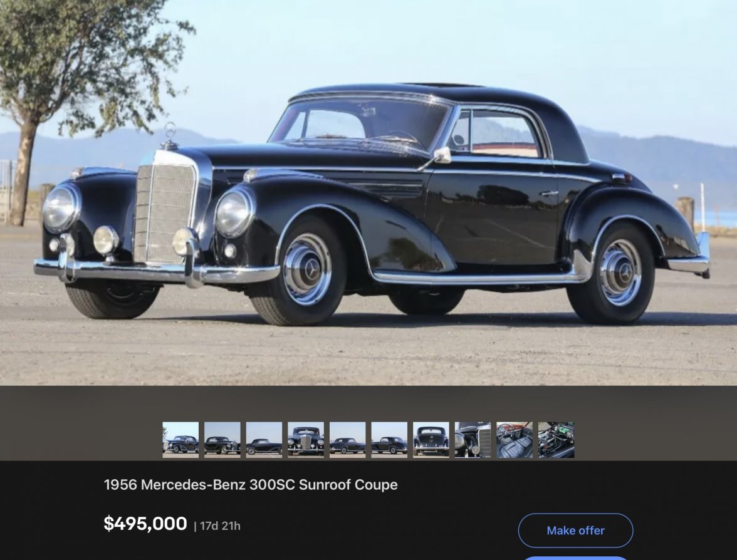This screenshot has width=737, height=560.
Task: Open the sixth thumbnail showing rear-quarter view
Action: [x=389, y=440]
